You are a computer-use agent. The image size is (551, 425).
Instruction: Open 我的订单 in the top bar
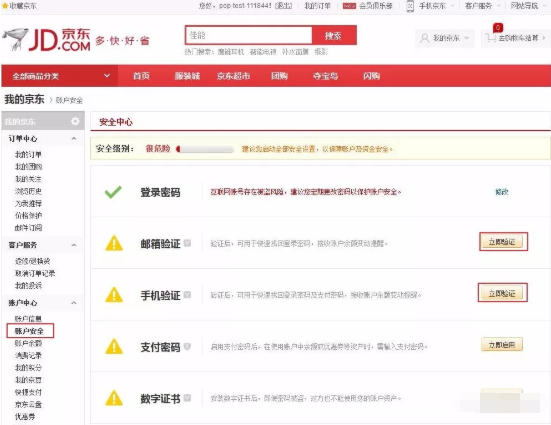pos(317,6)
